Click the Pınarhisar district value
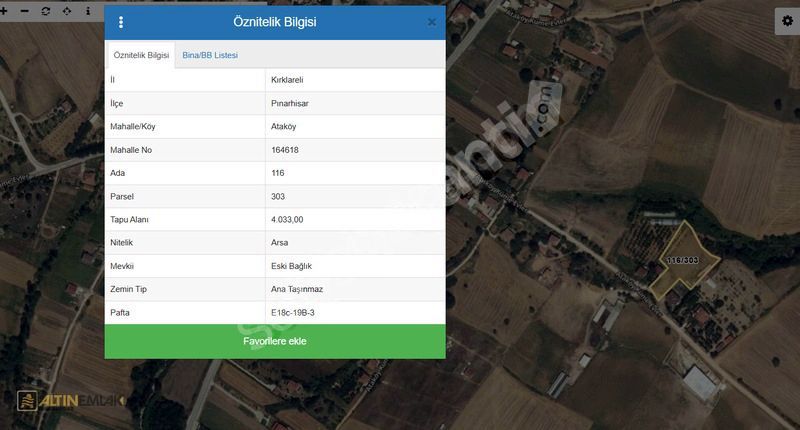 click(x=292, y=103)
